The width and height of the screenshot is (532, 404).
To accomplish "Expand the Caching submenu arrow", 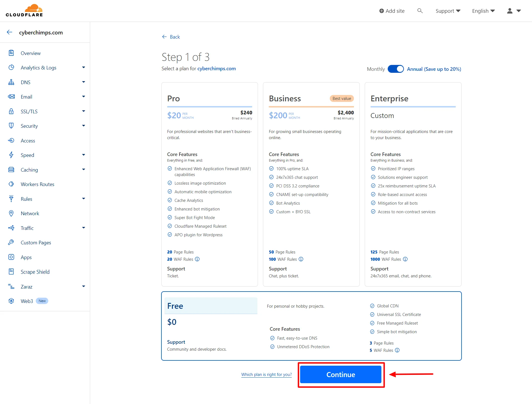I will (x=83, y=170).
